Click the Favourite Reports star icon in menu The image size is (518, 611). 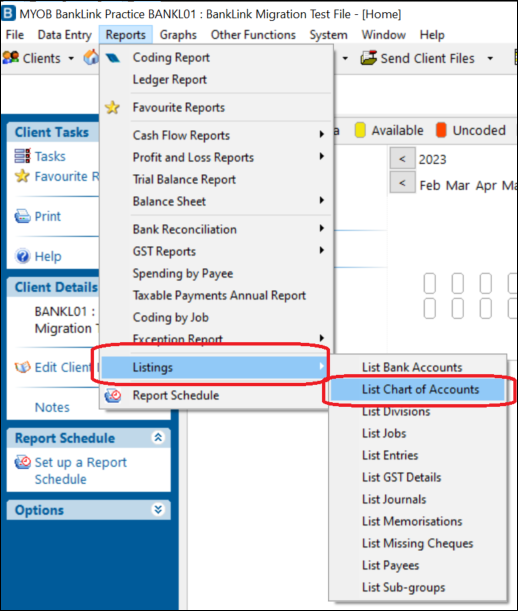click(112, 107)
